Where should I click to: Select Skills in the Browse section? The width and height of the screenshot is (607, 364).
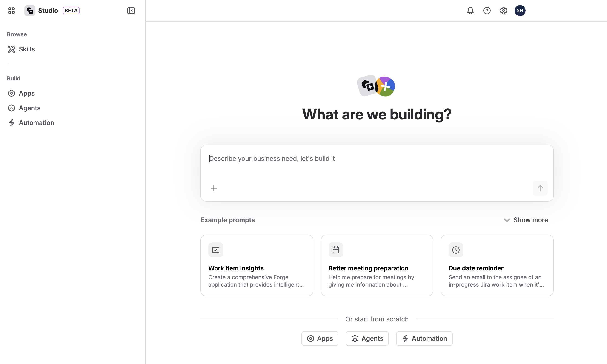26,49
